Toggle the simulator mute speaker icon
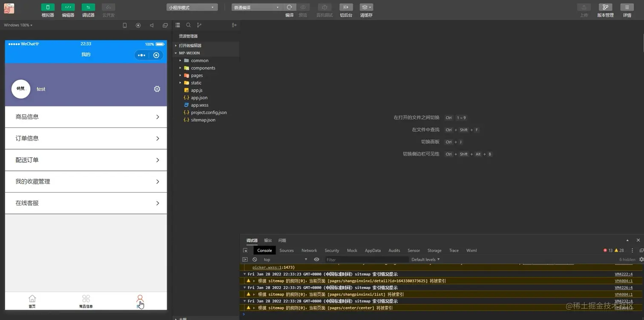The height and width of the screenshot is (320, 644). pyautogui.click(x=152, y=25)
